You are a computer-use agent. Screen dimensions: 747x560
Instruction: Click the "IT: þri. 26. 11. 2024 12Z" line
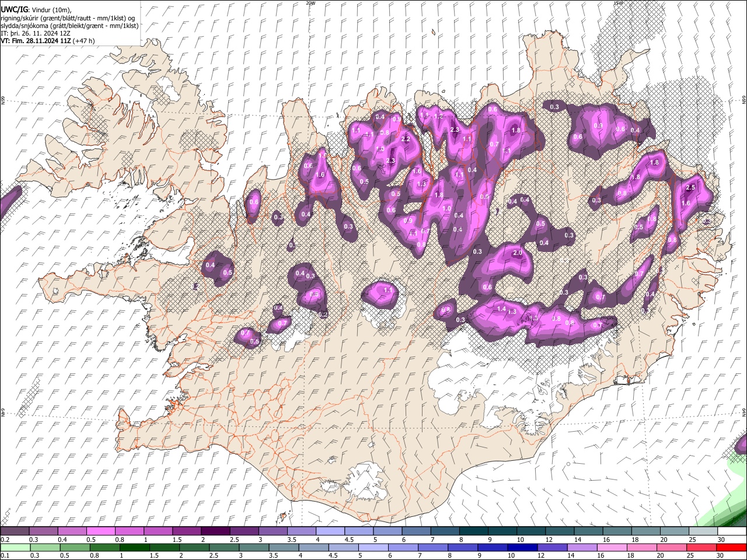[x=36, y=33]
